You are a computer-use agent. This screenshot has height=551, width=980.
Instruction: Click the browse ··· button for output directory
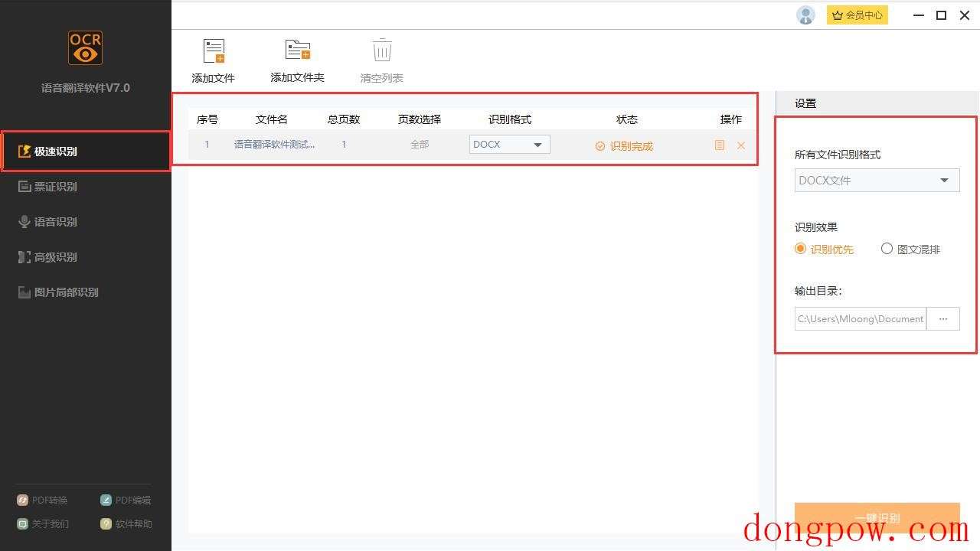943,319
